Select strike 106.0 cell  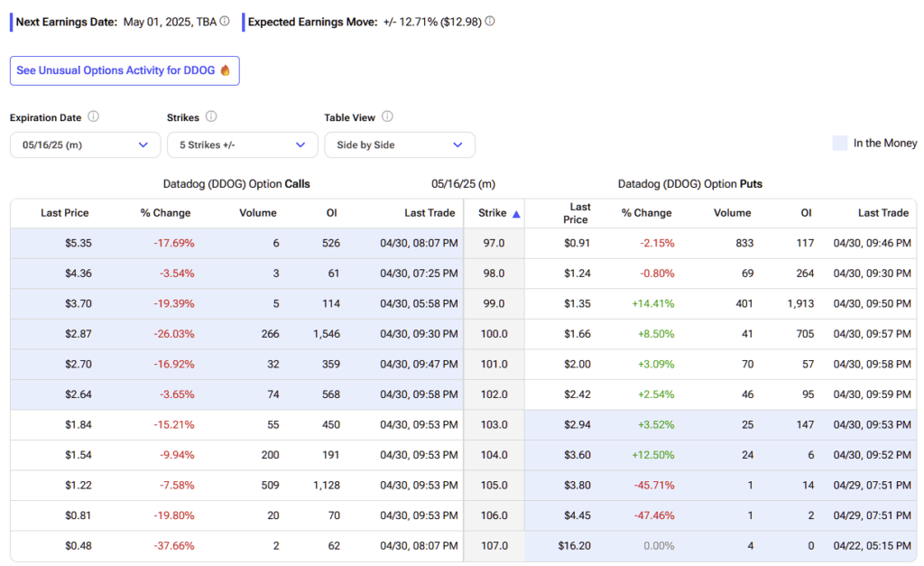(494, 515)
